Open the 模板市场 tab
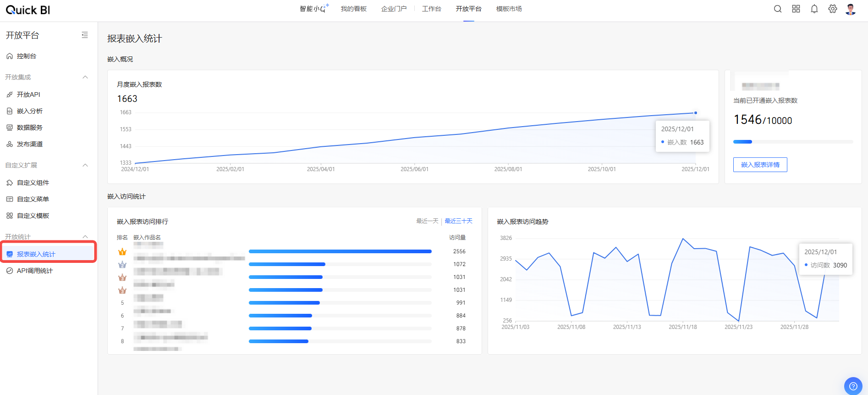This screenshot has height=395, width=868. 509,9
